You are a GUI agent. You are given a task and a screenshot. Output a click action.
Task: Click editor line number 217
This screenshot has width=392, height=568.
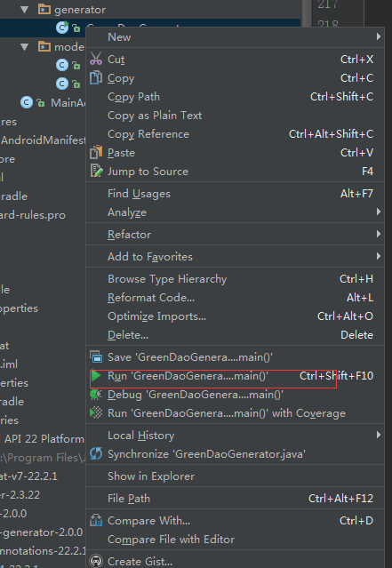pos(328,4)
